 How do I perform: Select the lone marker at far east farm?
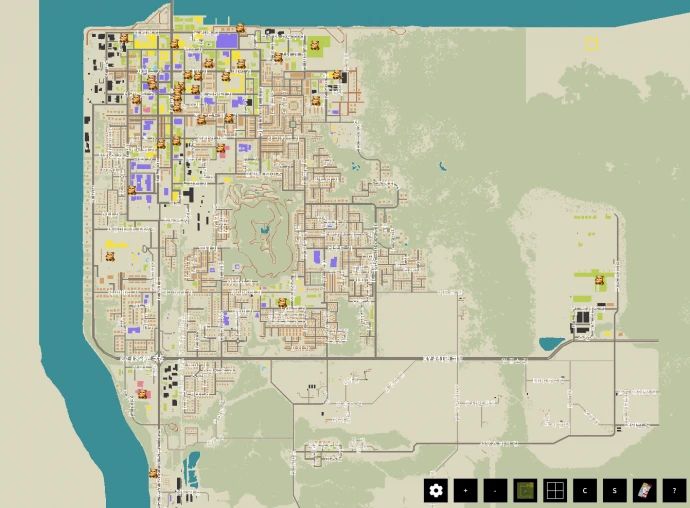600,281
